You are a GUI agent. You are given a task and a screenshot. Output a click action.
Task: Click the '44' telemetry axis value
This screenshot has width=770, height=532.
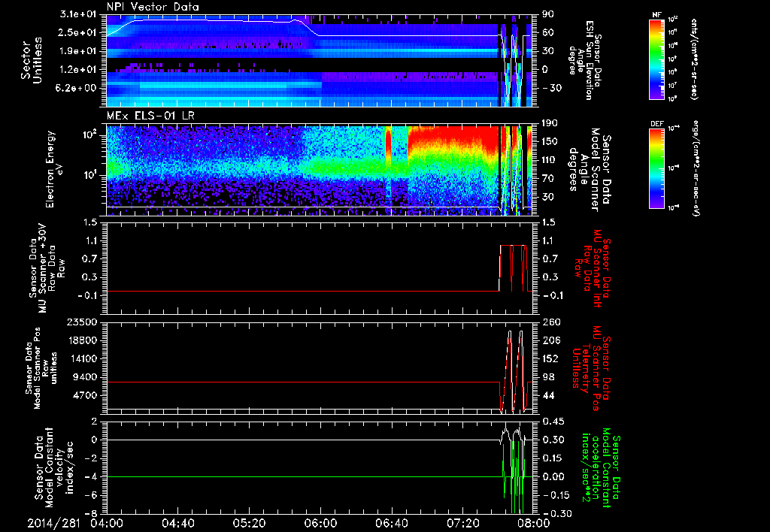pyautogui.click(x=549, y=395)
